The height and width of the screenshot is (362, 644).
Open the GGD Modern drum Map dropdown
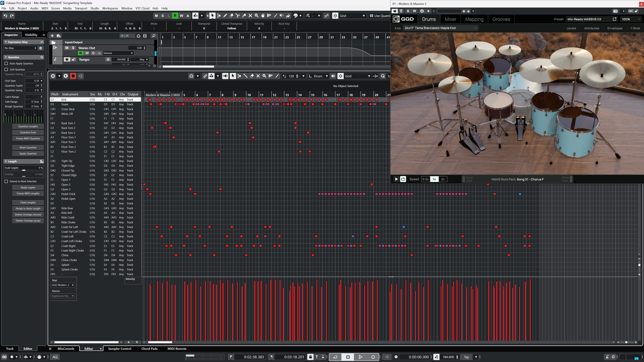(x=63, y=285)
